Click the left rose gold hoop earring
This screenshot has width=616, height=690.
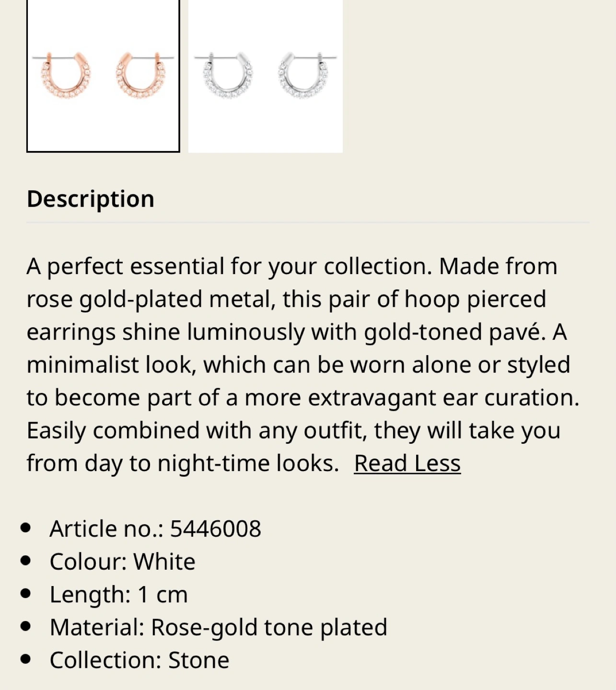[x=66, y=76]
